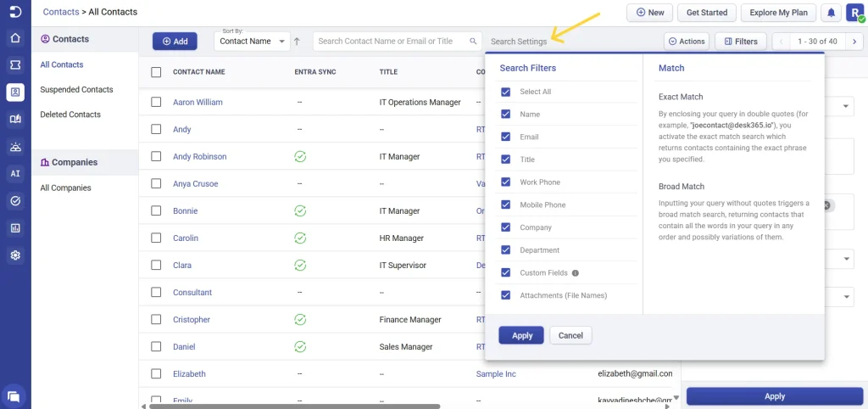Go to next page of contacts arrow

tap(854, 41)
